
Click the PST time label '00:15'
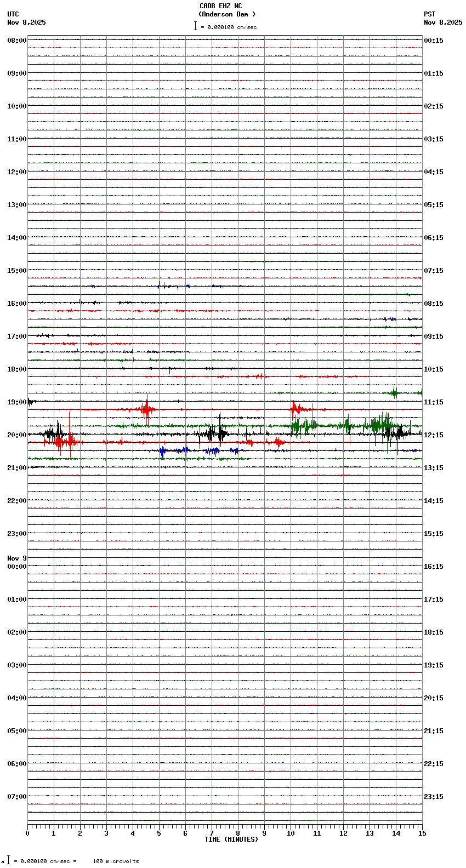click(434, 41)
